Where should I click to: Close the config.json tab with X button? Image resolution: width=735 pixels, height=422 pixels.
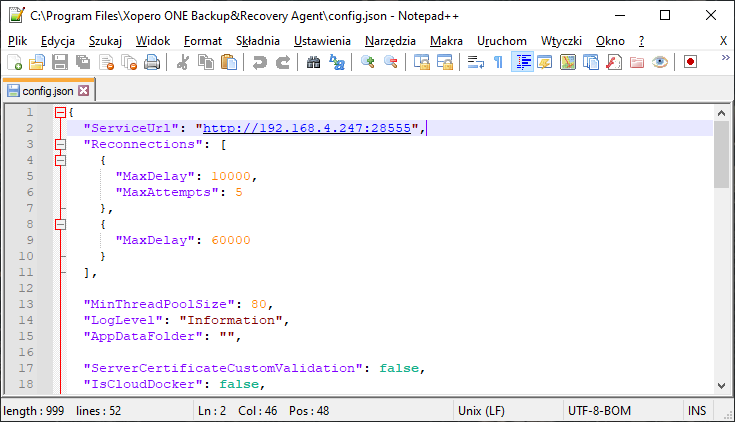[84, 90]
